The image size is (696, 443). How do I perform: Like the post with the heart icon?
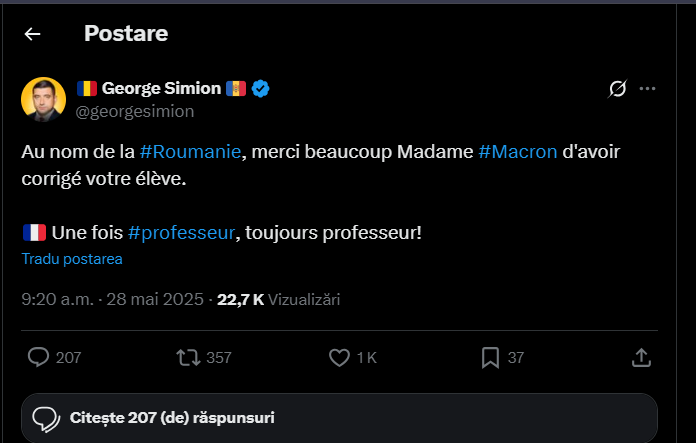pyautogui.click(x=339, y=357)
